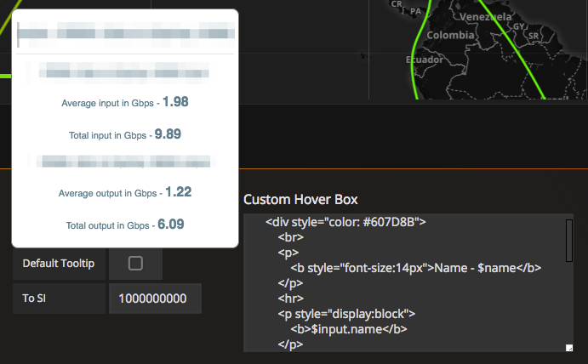This screenshot has width=588, height=364.
Task: Click the '<hr>' code line
Action: tap(291, 299)
